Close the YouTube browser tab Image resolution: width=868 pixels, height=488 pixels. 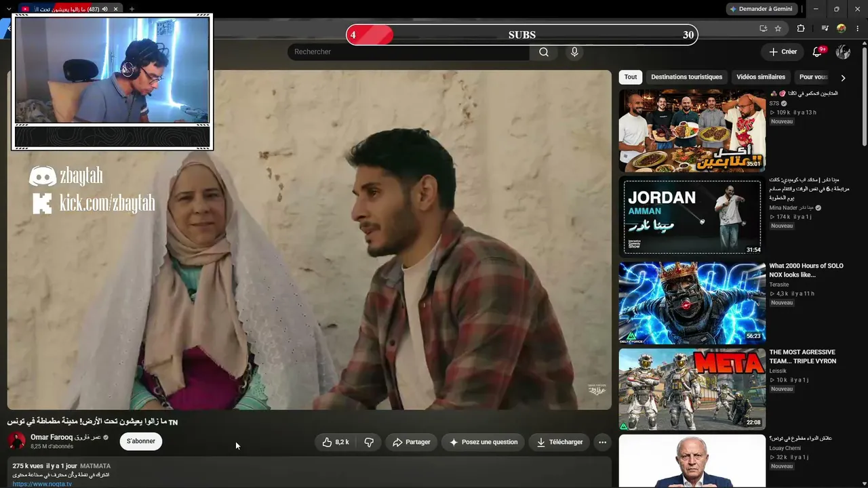[115, 9]
